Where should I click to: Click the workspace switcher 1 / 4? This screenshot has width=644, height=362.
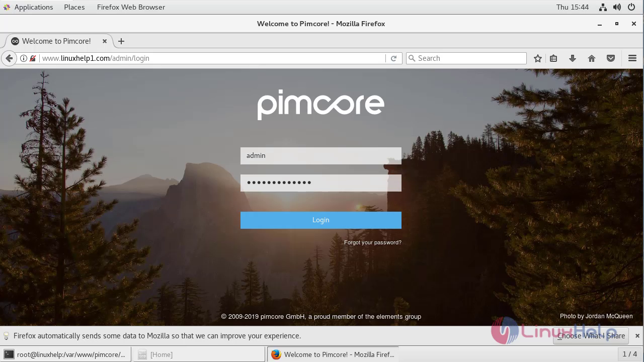(630, 354)
